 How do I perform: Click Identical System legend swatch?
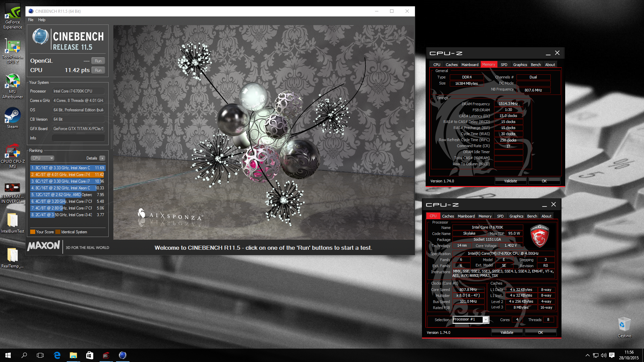[58, 232]
